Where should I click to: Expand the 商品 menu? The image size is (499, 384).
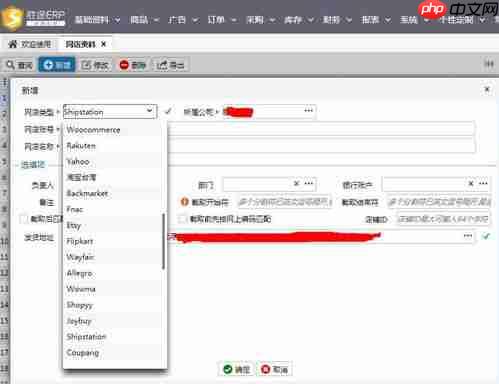pos(144,20)
